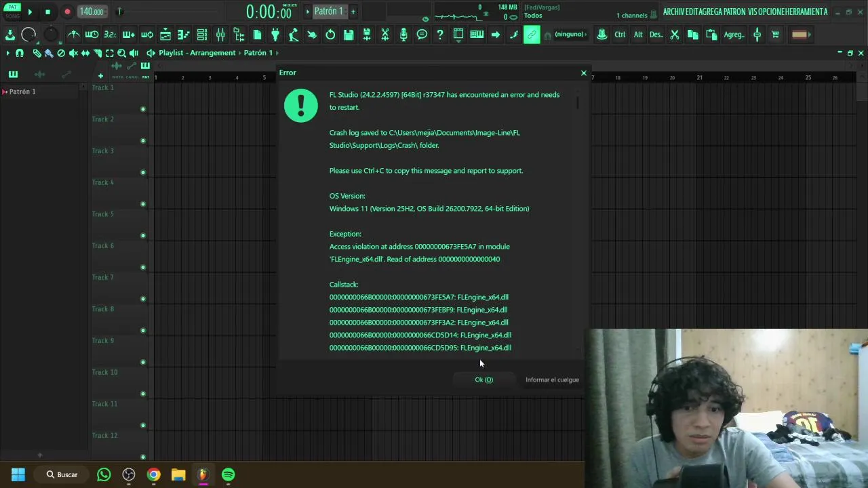Click the toolbar color swatch
The image size is (868, 488).
point(799,35)
